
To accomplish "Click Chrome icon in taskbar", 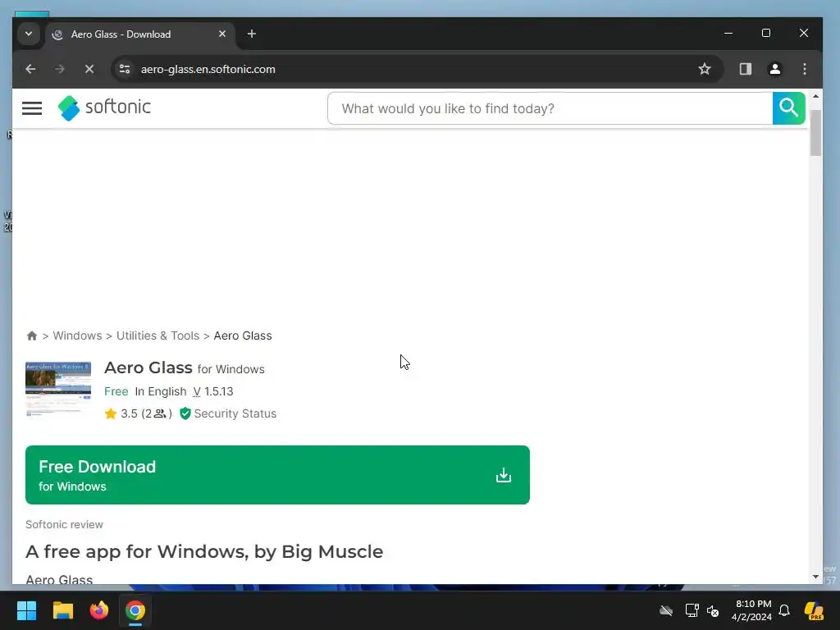I will [135, 610].
